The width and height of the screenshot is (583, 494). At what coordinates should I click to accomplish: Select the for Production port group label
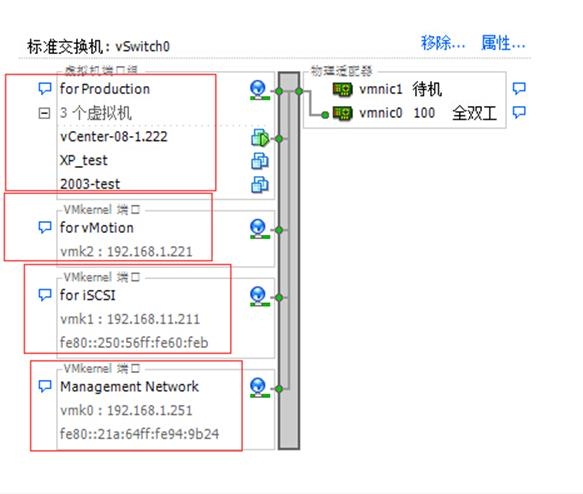pos(105,89)
